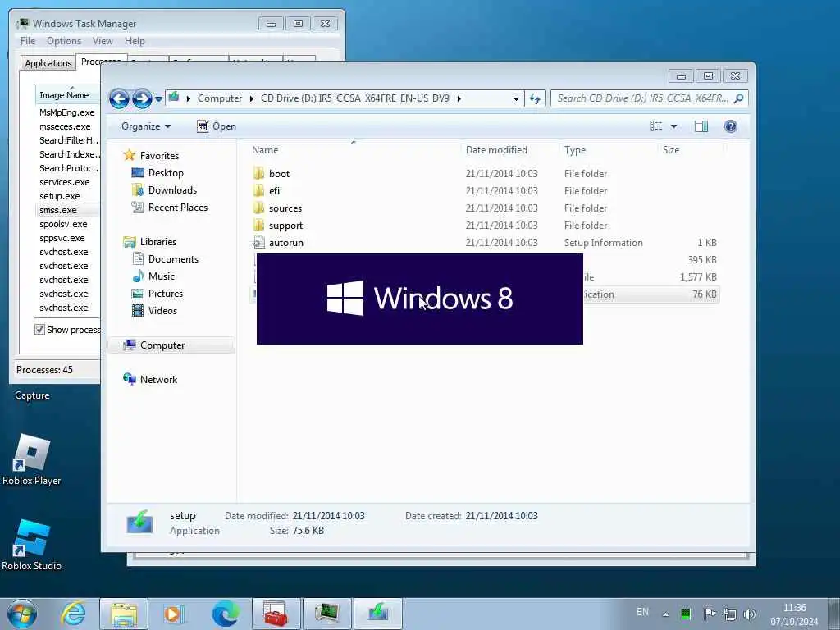Viewport: 840px width, 630px height.
Task: Click the Forward arrow in Explorer
Action: (x=142, y=98)
